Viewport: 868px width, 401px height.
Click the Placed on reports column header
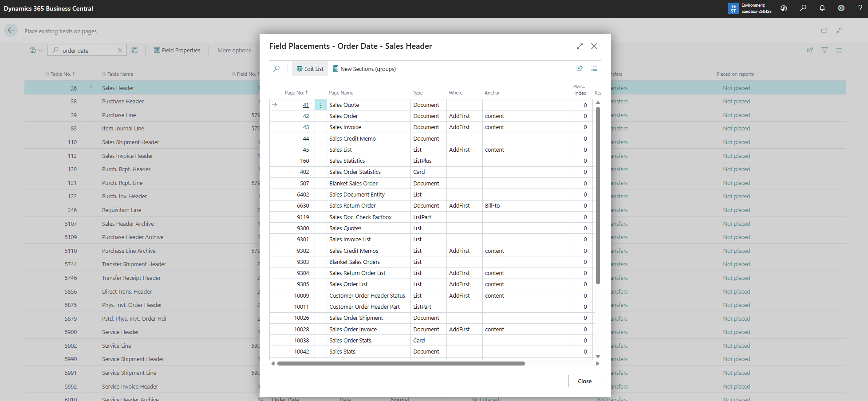[735, 74]
